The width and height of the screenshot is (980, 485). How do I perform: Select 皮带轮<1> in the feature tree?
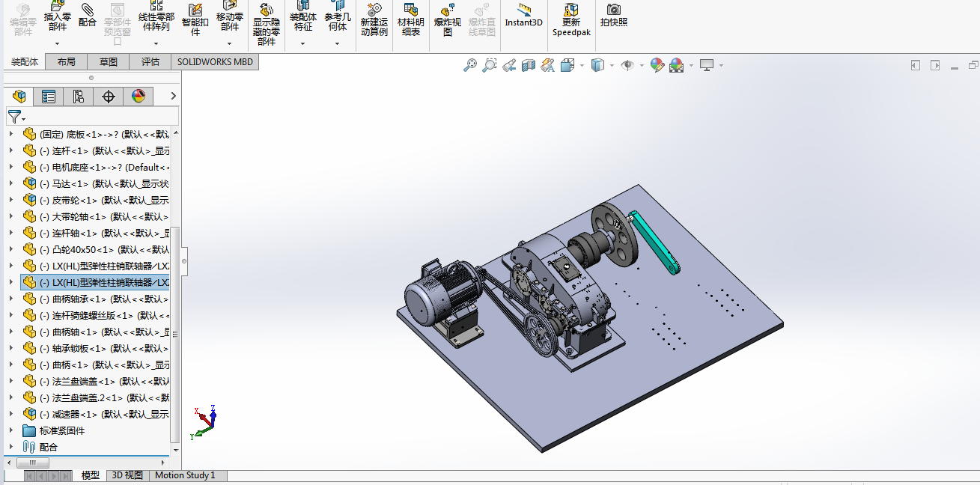pos(95,201)
